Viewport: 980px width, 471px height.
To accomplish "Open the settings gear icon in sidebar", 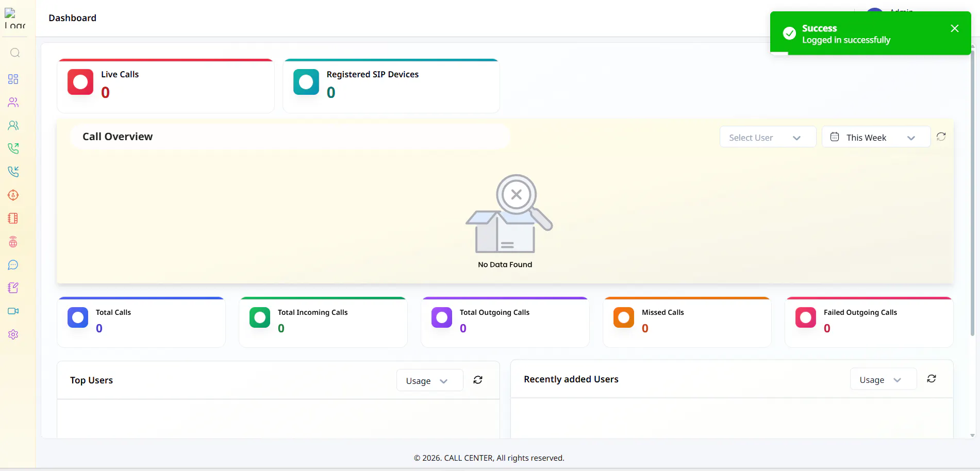I will coord(13,334).
